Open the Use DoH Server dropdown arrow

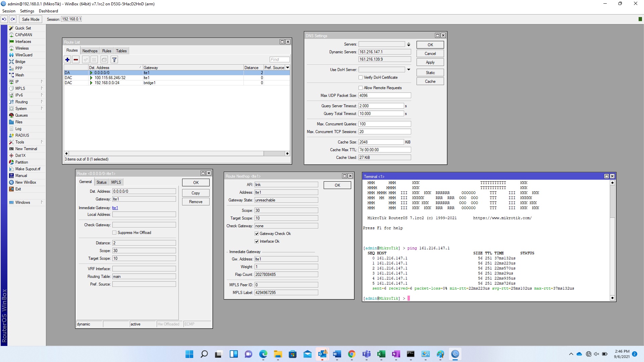point(409,70)
